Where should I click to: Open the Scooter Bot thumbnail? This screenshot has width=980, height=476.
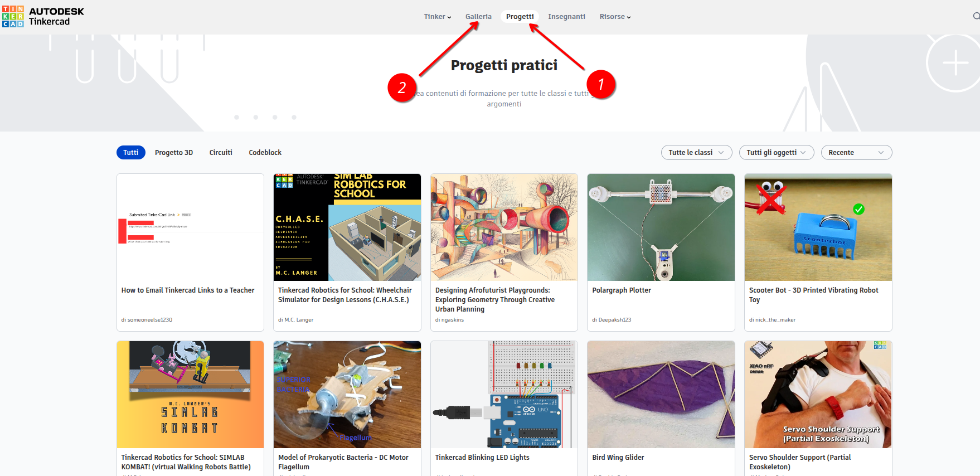pos(818,227)
